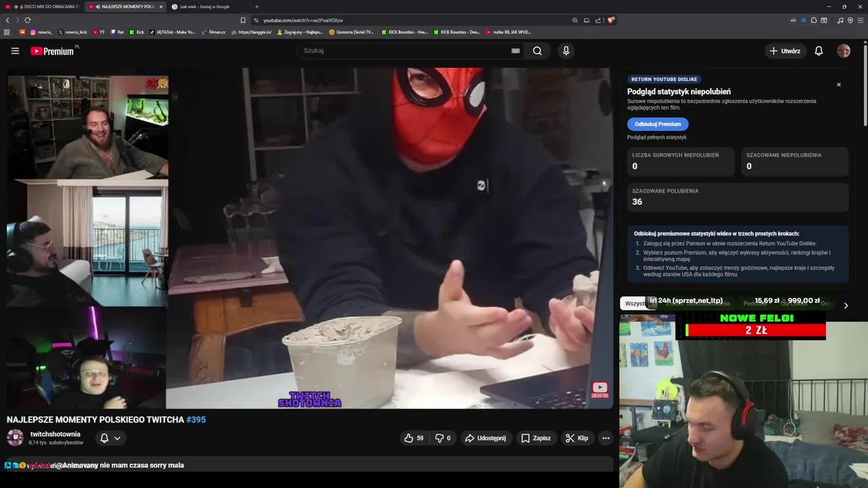Image resolution: width=868 pixels, height=488 pixels.
Task: Open the nowciu_ Instagram bookmark
Action: point(41,32)
